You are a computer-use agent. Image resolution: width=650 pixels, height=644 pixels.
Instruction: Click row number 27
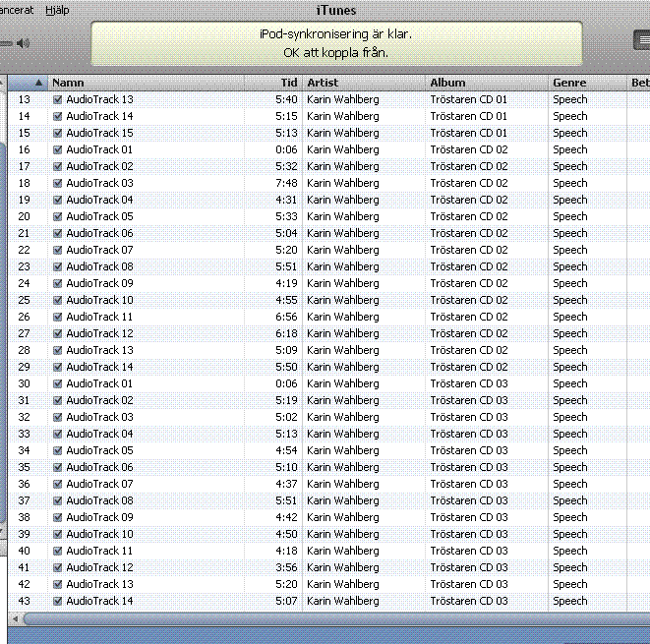pyautogui.click(x=24, y=333)
